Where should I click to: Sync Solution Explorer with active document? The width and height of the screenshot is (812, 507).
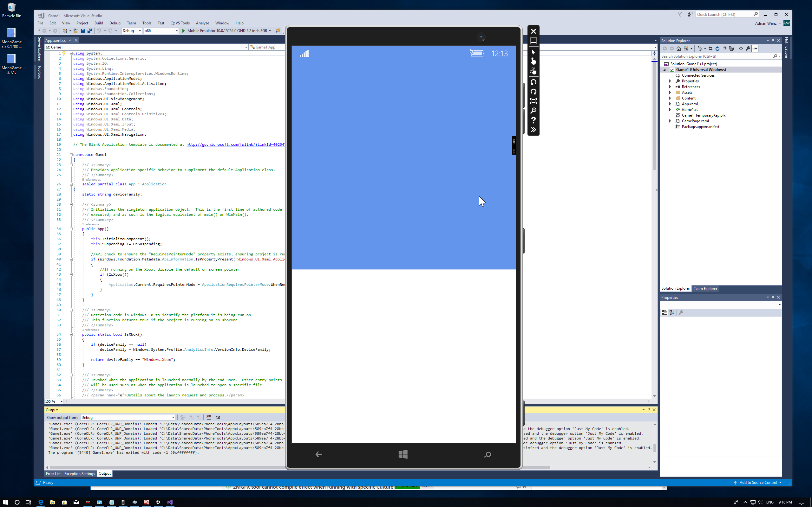[x=711, y=48]
